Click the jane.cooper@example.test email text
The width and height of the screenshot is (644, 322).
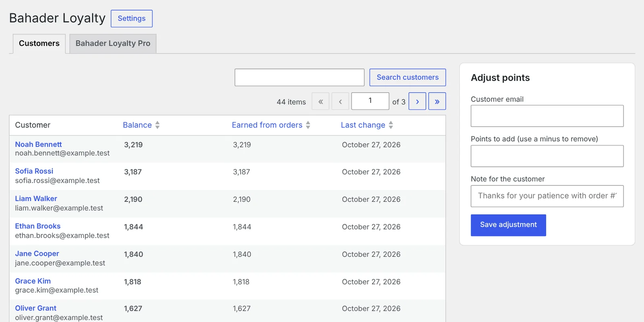pos(60,263)
